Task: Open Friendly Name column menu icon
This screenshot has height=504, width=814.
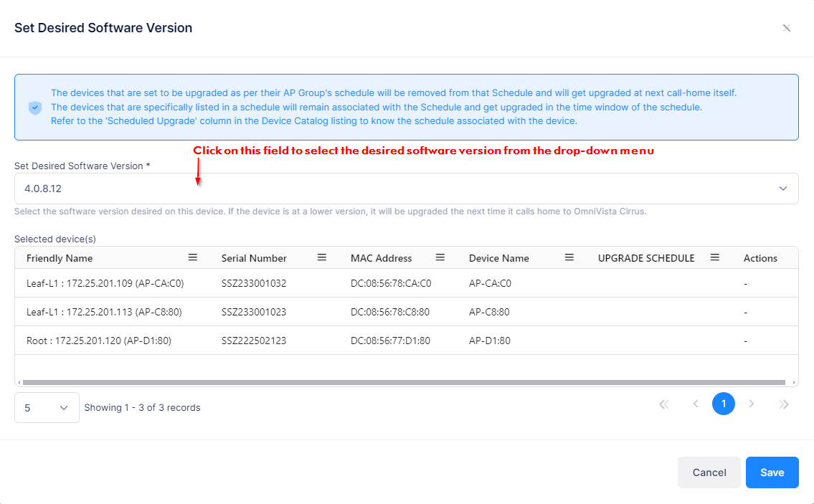Action: coord(193,257)
